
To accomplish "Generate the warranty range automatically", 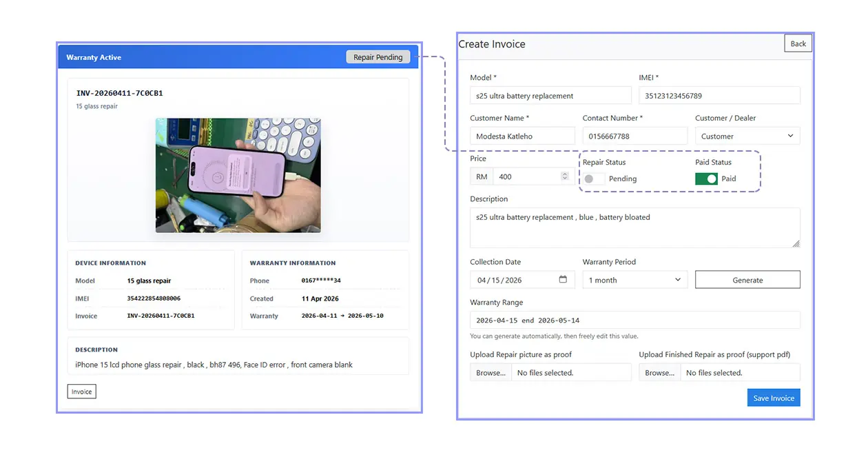I will [x=747, y=279].
